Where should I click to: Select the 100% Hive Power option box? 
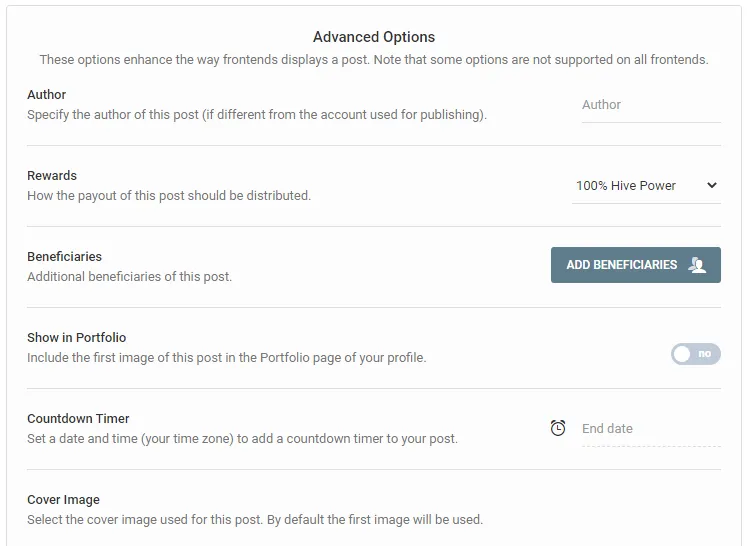point(646,186)
